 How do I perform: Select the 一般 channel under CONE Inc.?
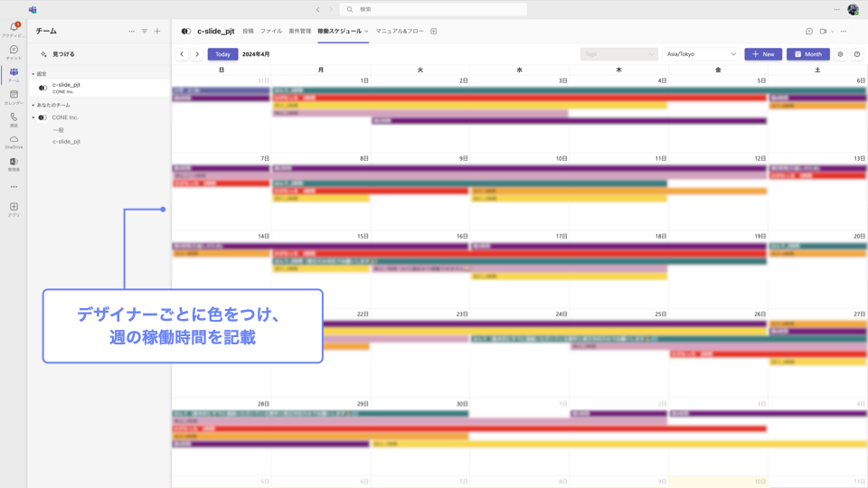coord(58,130)
